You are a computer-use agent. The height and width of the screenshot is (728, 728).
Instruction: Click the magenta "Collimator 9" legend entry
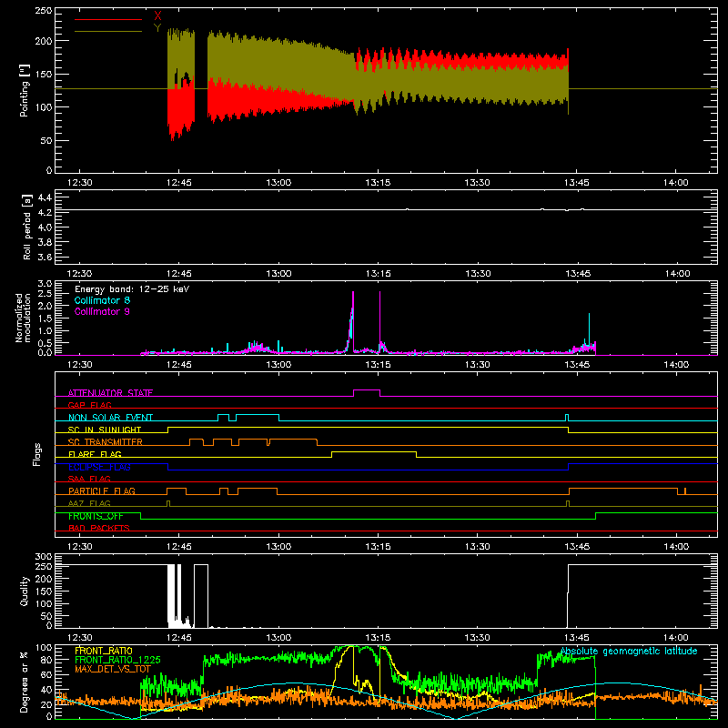[102, 311]
